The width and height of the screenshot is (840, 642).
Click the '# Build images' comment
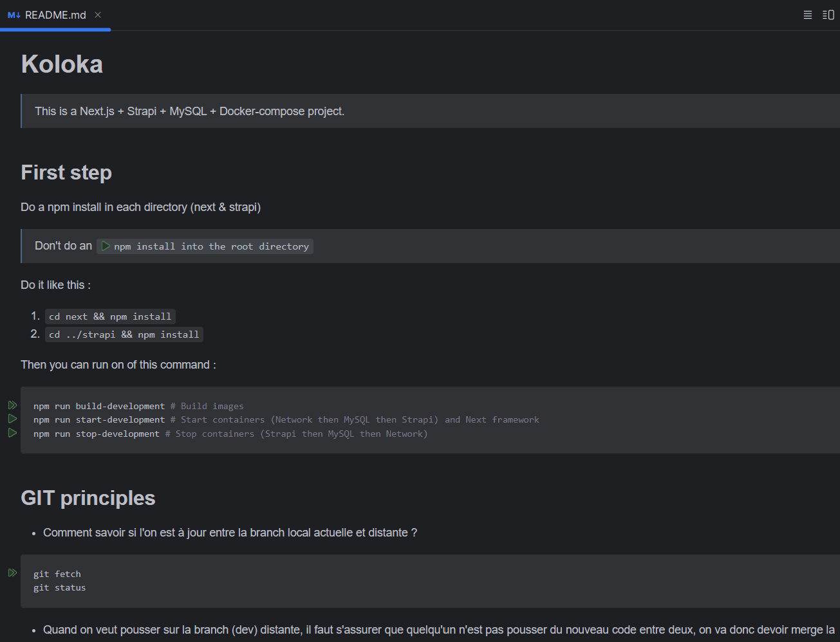point(207,406)
